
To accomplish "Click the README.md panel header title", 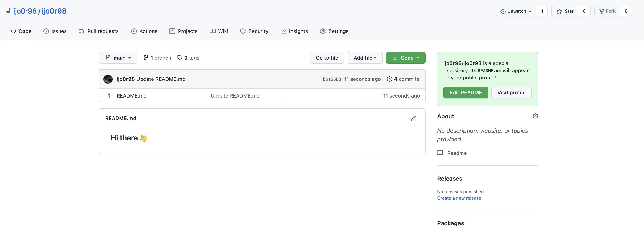I will [x=120, y=118].
